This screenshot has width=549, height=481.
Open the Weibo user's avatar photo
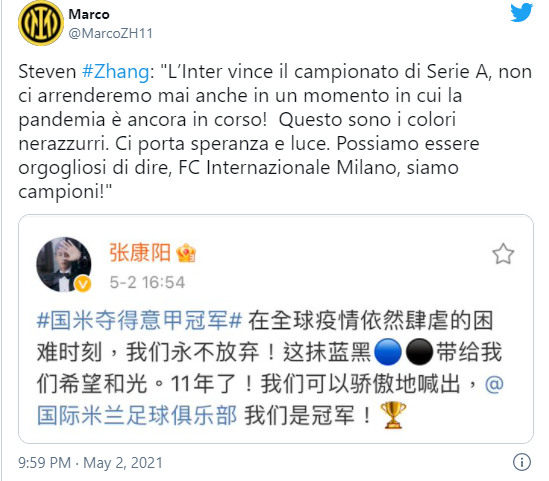(x=64, y=264)
